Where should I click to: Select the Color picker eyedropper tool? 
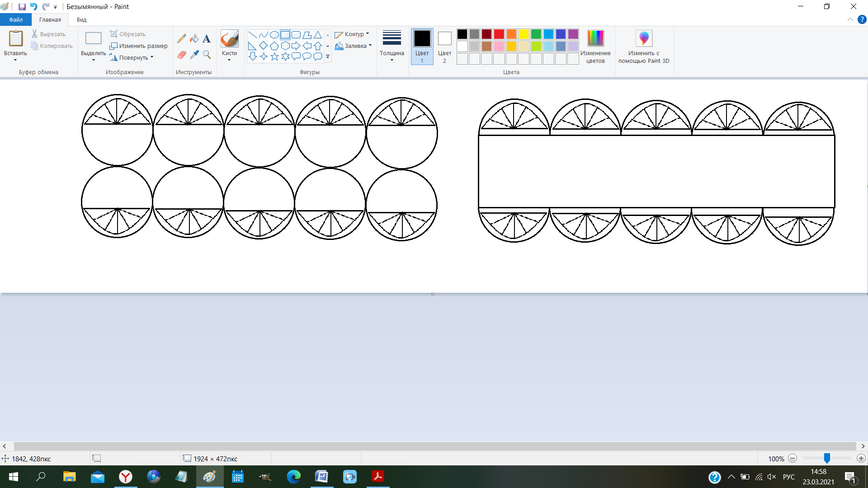pyautogui.click(x=194, y=55)
